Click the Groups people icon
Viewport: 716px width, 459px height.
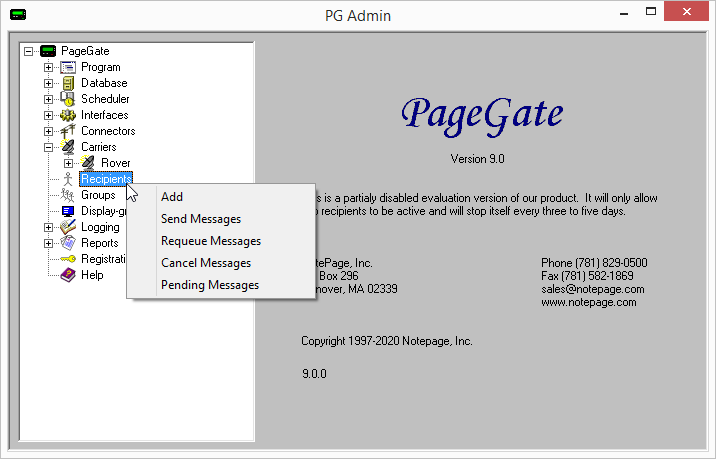pos(68,195)
